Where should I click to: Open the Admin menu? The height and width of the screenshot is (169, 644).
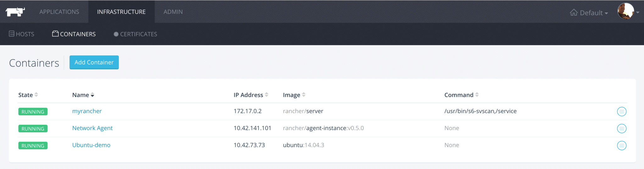[173, 12]
